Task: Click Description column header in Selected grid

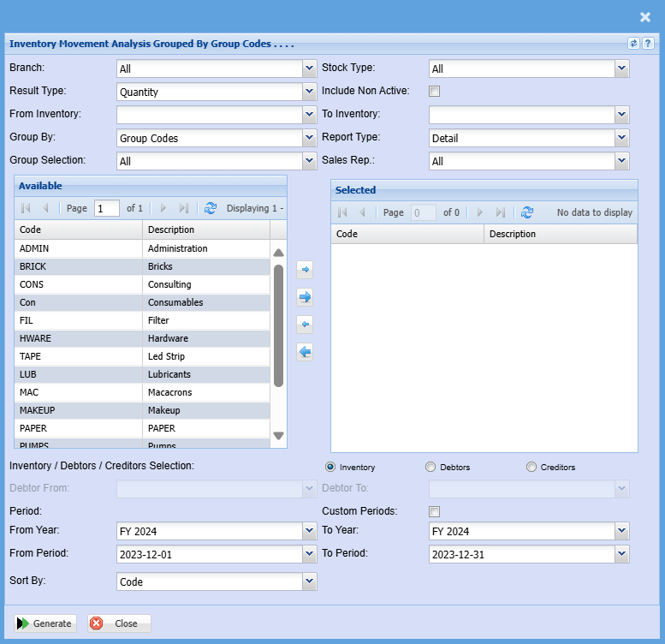Action: pos(560,234)
